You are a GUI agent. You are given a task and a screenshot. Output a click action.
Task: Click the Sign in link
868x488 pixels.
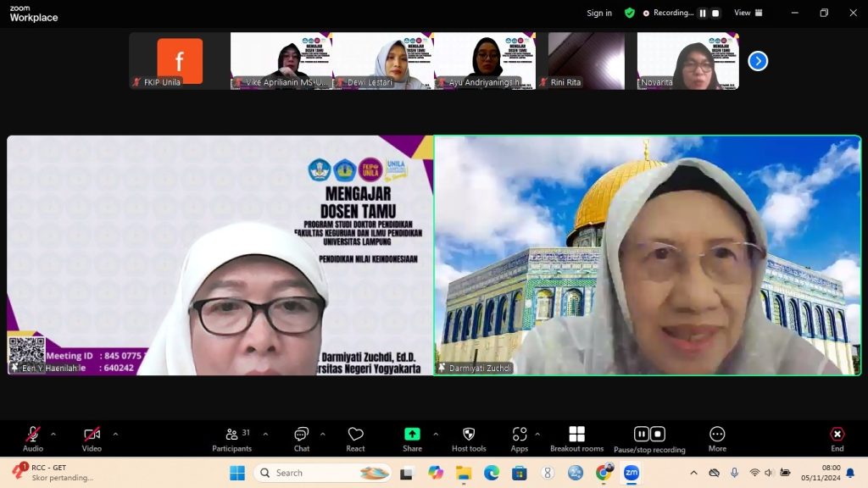click(599, 13)
